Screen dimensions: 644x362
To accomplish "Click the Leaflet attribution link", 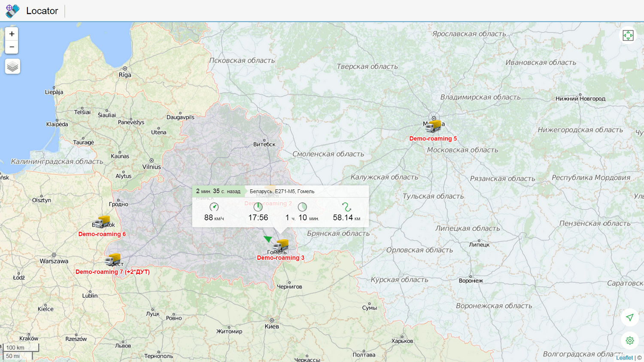I will [624, 358].
